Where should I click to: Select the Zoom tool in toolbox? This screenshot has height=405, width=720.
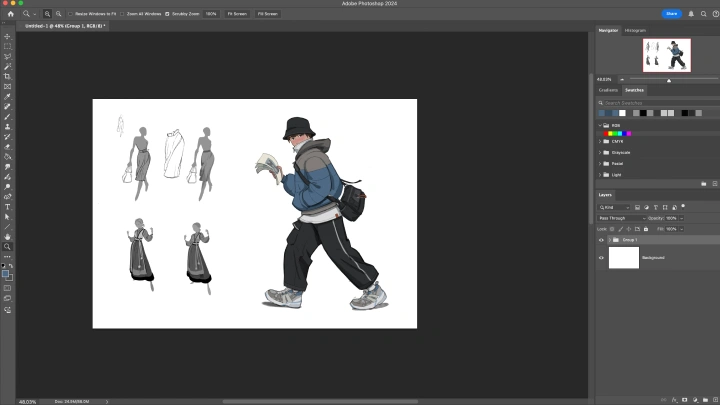pyautogui.click(x=7, y=247)
